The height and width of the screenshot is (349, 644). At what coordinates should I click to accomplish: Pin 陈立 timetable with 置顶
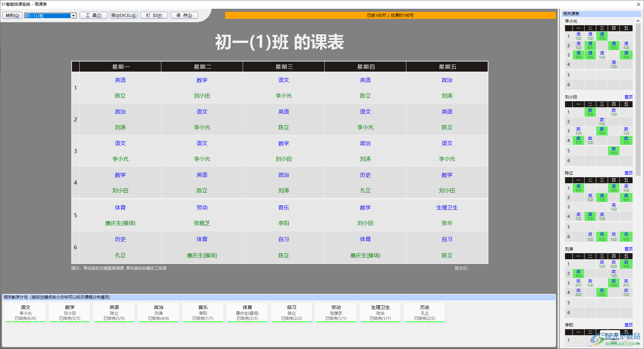coord(628,173)
